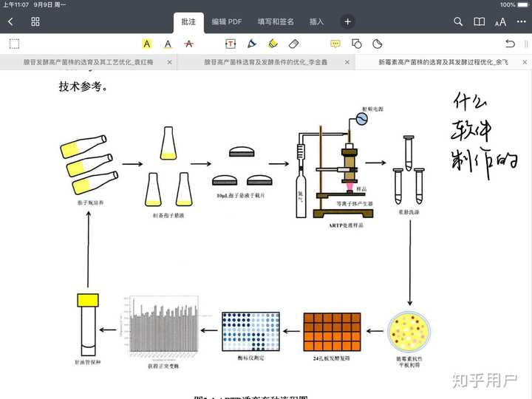532x399 pixels.
Task: Add a comment note
Action: tap(335, 44)
